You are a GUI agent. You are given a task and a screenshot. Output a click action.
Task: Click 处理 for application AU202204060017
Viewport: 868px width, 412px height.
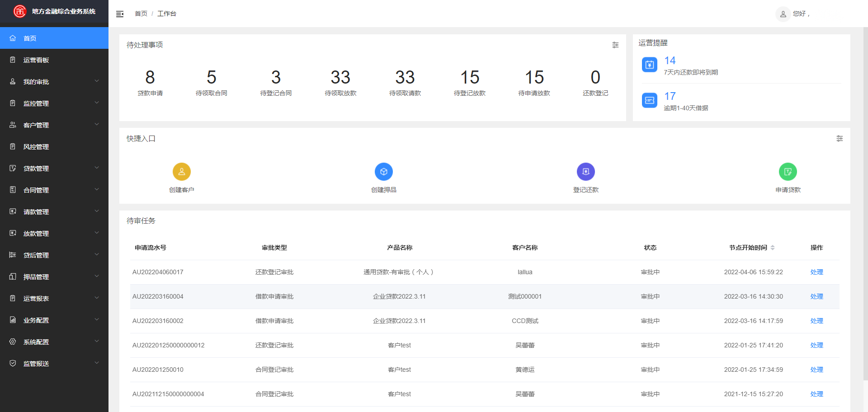point(816,272)
